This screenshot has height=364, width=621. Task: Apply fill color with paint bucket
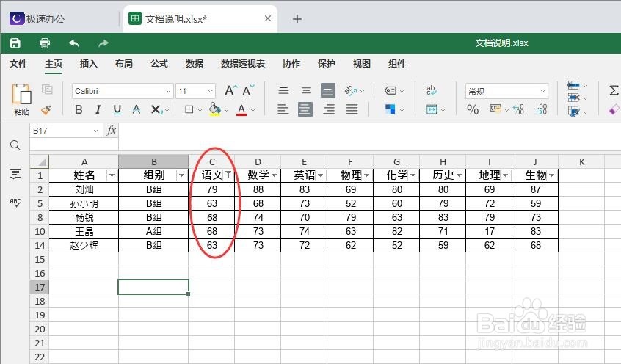[x=214, y=109]
